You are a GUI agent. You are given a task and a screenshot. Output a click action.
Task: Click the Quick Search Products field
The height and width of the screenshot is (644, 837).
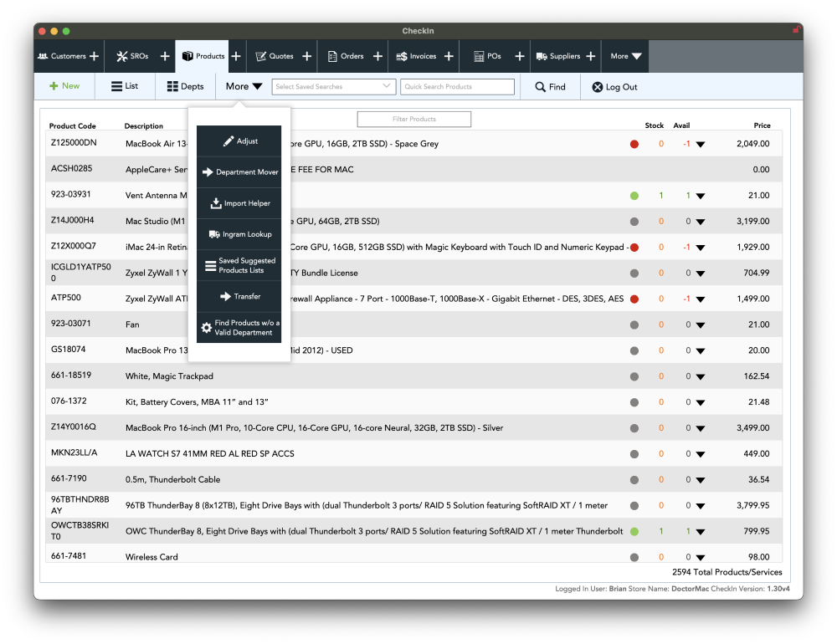tap(457, 86)
